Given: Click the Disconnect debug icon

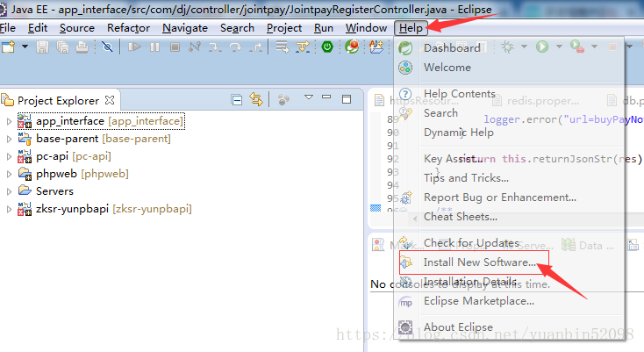Looking at the screenshot, I should click(195, 47).
